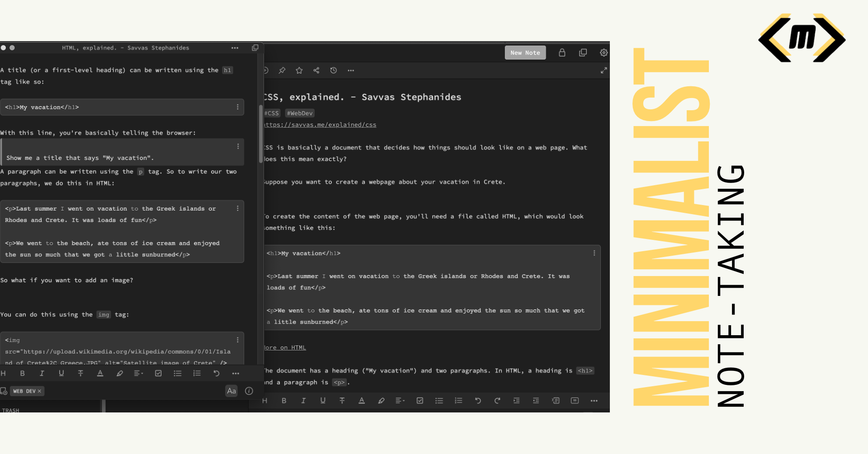Open settings gear in top right

(604, 53)
